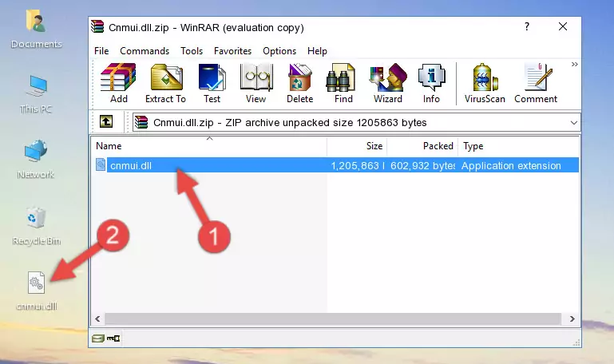Open the Options menu
614x364 pixels.
tap(279, 51)
